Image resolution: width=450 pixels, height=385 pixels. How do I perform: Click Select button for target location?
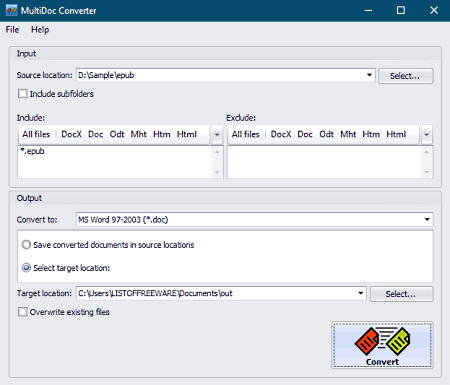(401, 294)
